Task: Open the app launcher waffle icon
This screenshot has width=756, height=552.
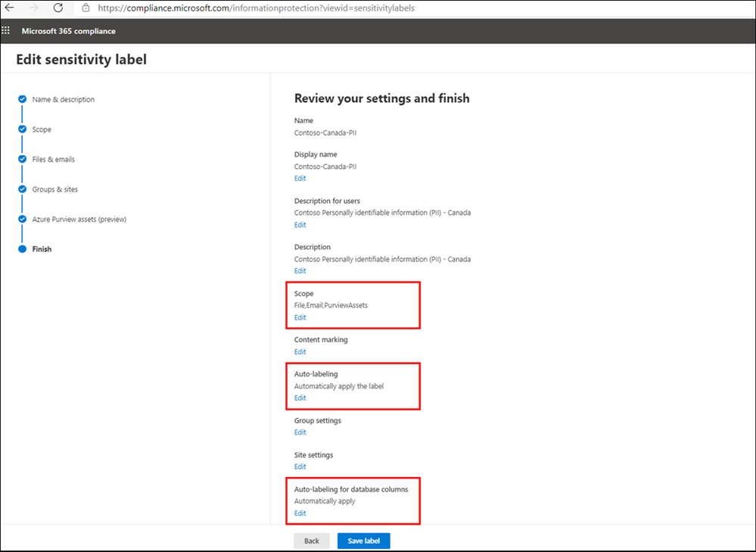Action: (6, 31)
